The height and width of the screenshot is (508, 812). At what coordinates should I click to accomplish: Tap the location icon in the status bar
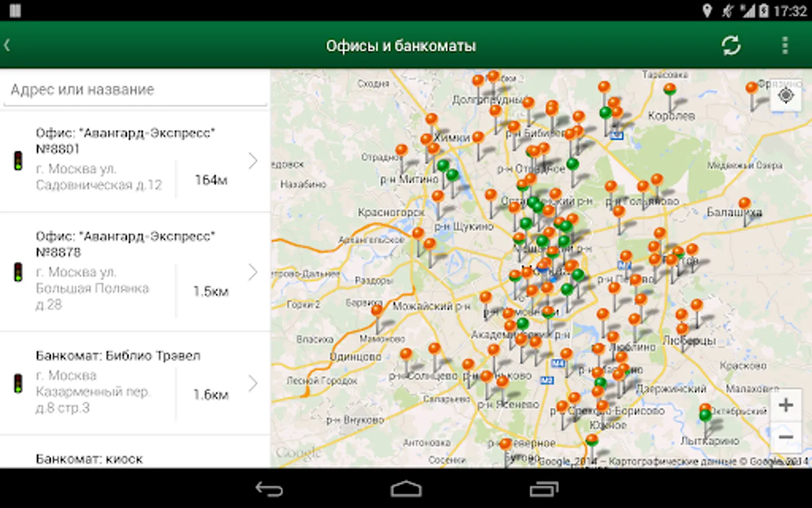click(707, 11)
